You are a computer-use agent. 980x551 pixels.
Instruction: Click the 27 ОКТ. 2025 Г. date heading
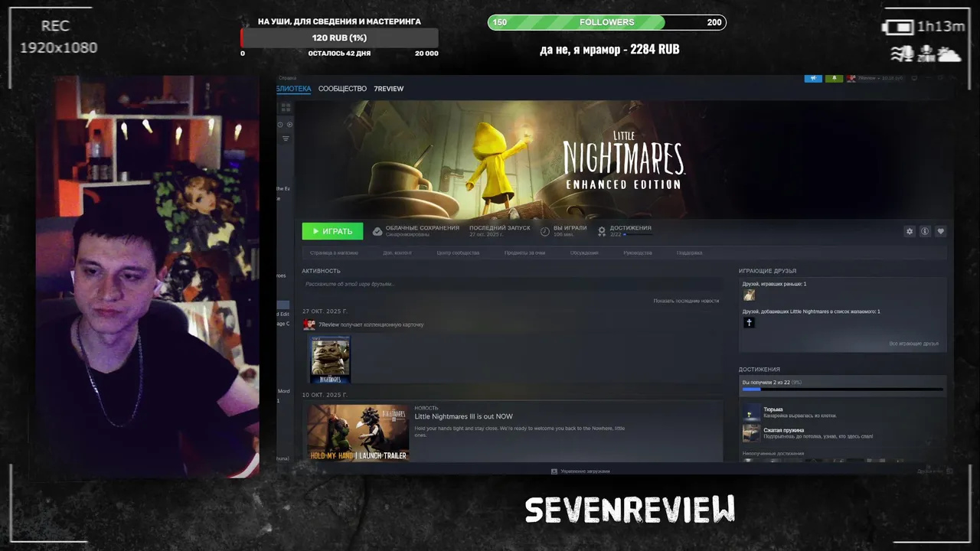coord(325,311)
